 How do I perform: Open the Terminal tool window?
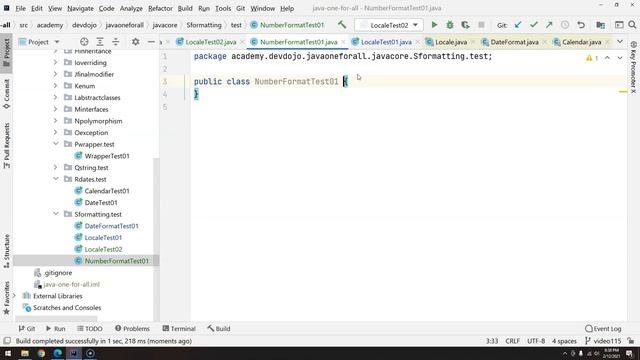(179, 329)
